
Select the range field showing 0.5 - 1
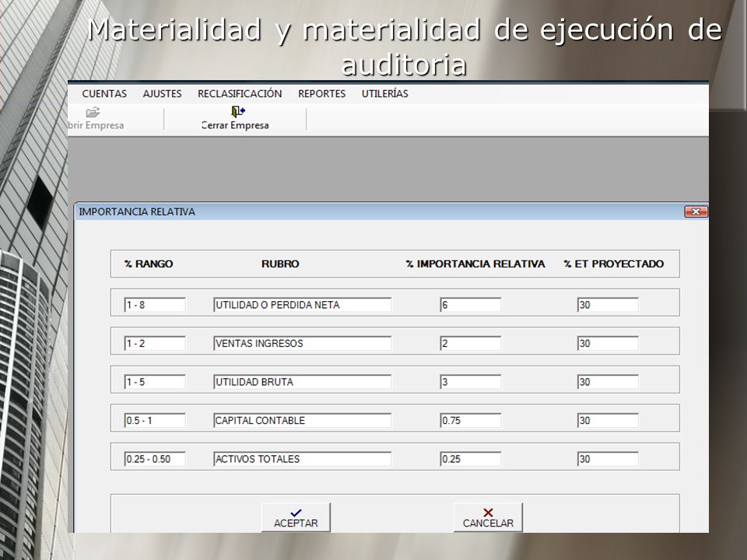click(155, 421)
